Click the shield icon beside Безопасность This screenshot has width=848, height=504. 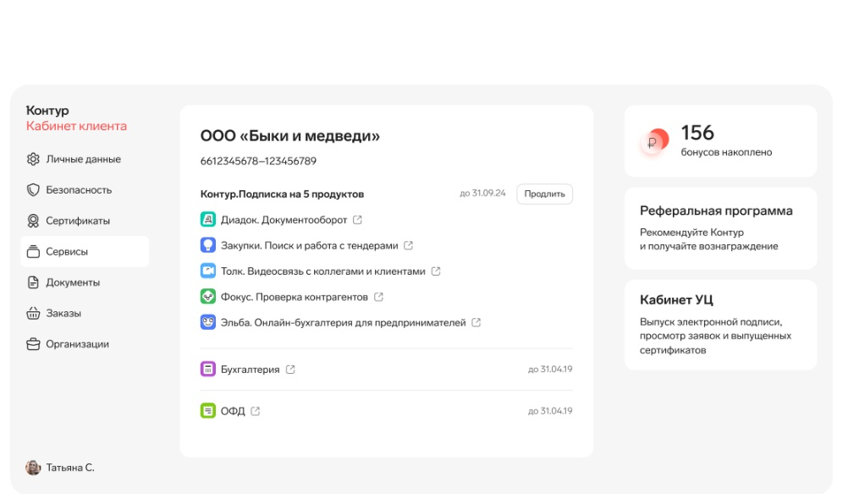coord(33,189)
